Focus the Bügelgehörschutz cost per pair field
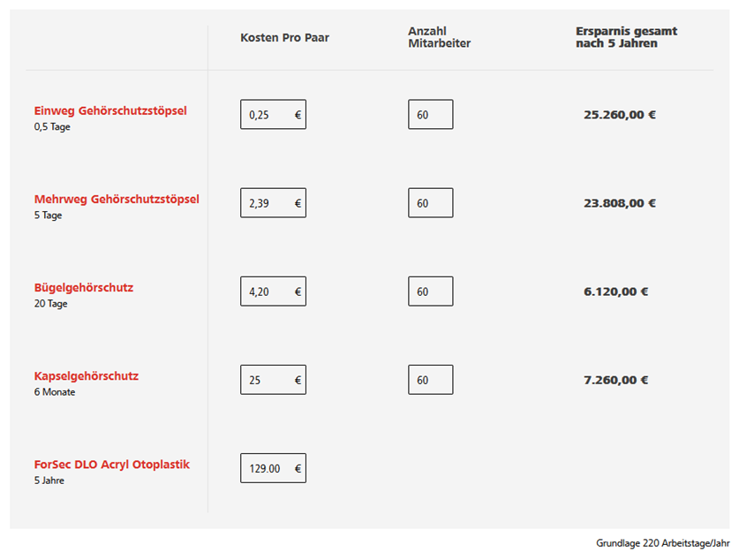 coord(273,291)
